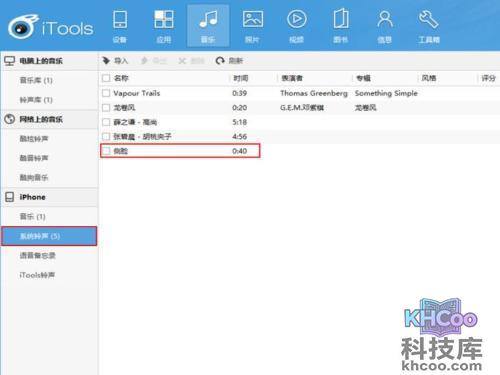500x375 pixels.
Task: Open the Music section with the note icon
Action: tap(208, 26)
